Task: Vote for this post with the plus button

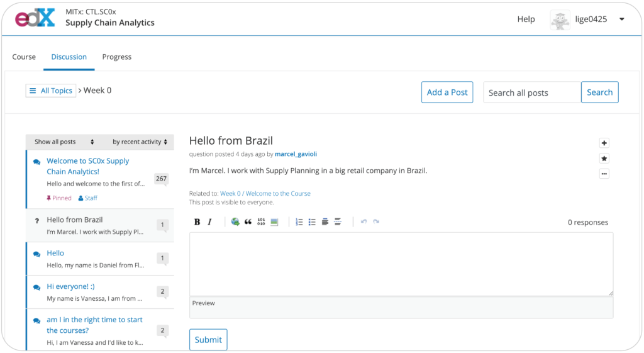Action: click(x=604, y=143)
